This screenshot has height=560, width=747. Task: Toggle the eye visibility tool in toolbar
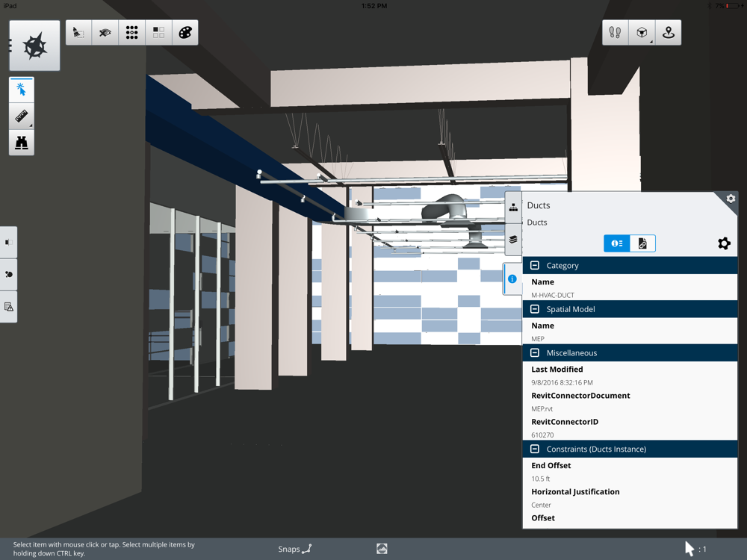105,32
